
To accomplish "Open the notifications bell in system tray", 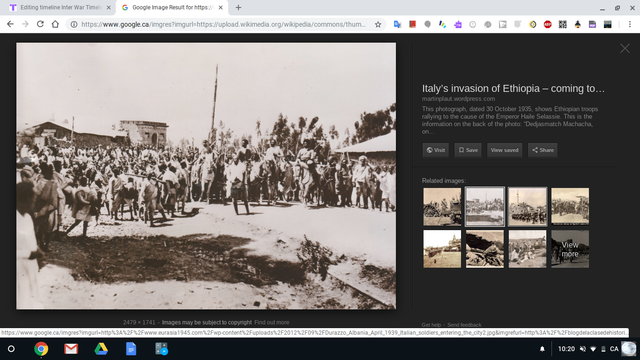I will tap(542, 349).
